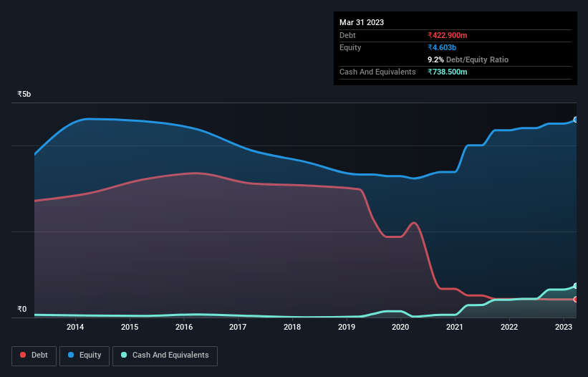Click the 2021 x-axis label
Viewport: 588px width, 377px height.
tap(455, 327)
